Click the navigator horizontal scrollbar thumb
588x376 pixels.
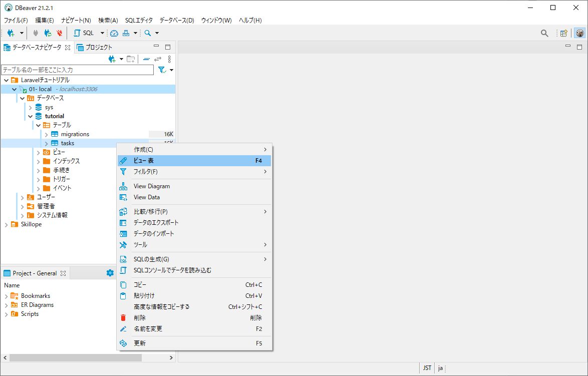click(76, 357)
